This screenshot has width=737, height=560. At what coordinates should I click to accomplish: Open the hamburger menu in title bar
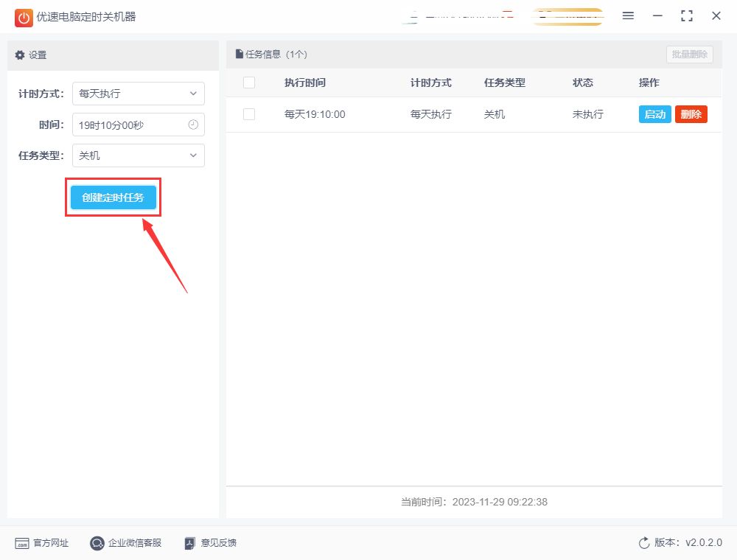[x=628, y=16]
